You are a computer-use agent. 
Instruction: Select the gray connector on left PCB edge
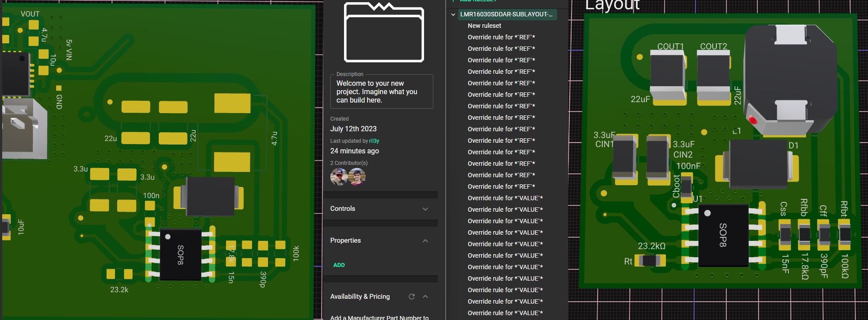click(24, 129)
